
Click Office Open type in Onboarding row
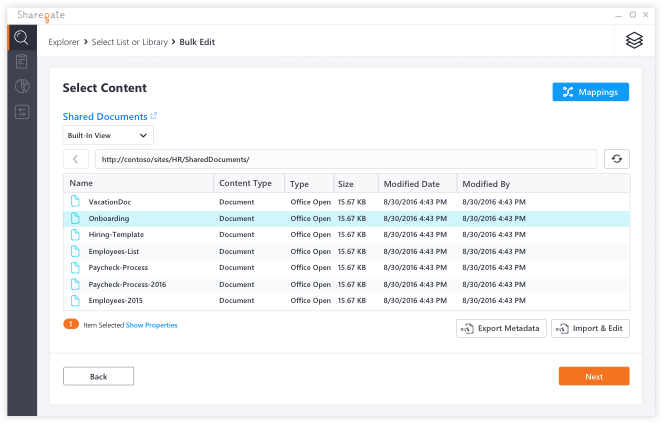(x=310, y=218)
